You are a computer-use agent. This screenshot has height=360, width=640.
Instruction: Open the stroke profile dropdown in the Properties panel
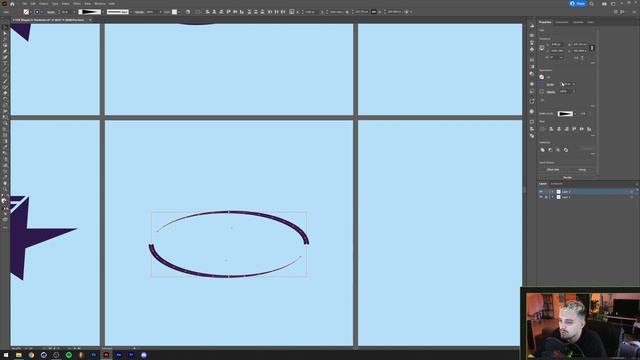(x=575, y=113)
